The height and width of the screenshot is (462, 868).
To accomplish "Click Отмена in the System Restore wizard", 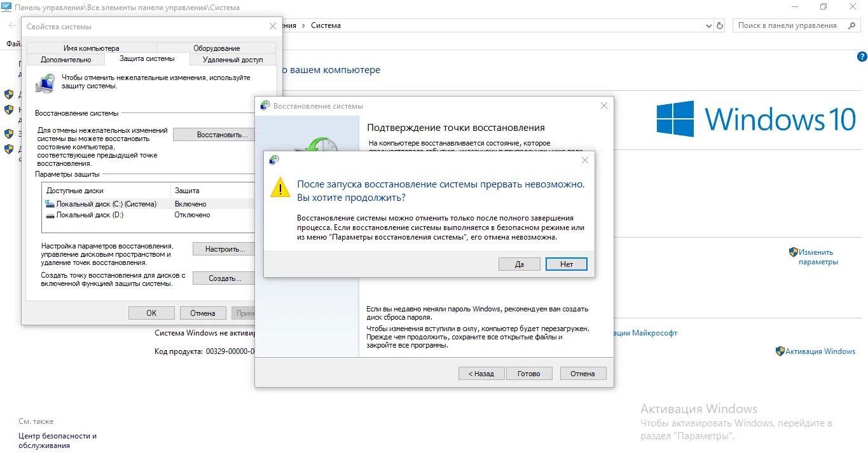I will tap(582, 374).
